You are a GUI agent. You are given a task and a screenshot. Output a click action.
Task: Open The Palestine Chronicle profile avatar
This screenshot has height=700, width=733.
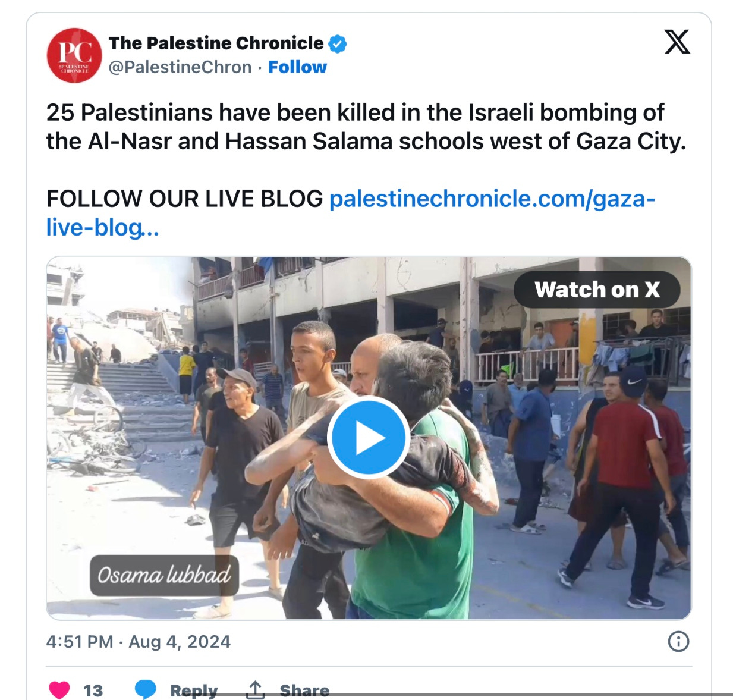coord(74,55)
